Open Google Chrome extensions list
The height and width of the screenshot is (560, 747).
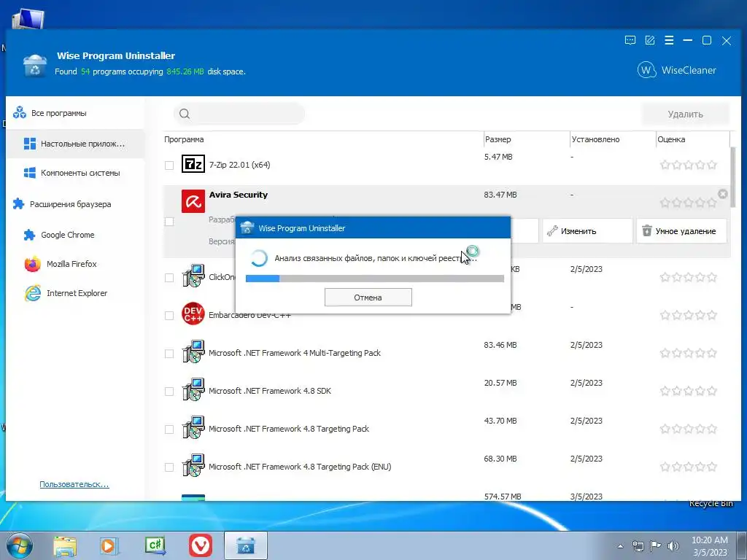(75, 235)
